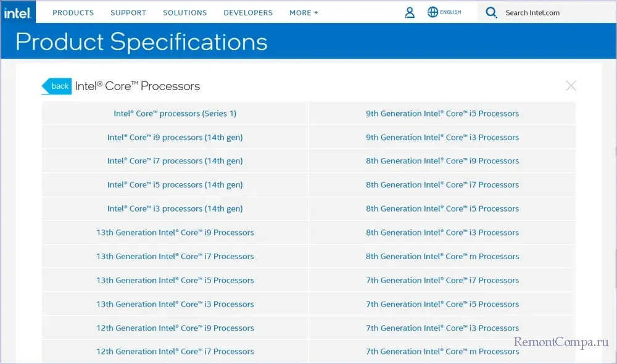Viewport: 617px width, 364px height.
Task: Choose 12th Generation Intel Core i9 Processors
Action: (x=175, y=328)
